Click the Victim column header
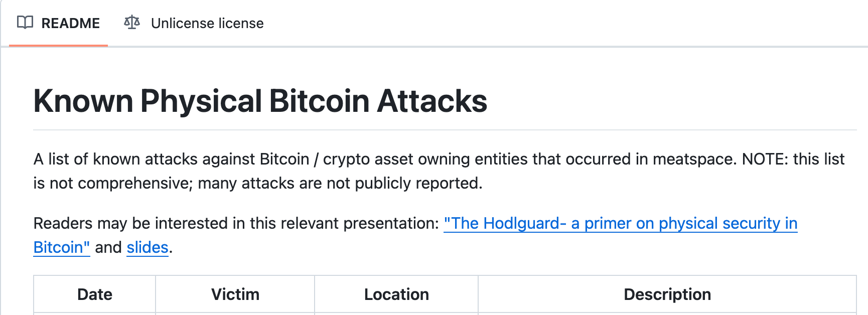Image resolution: width=868 pixels, height=315 pixels. click(235, 294)
